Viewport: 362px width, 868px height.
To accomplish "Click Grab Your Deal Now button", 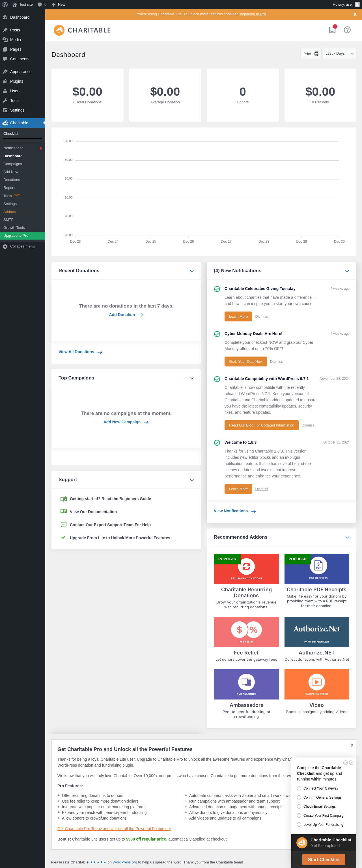I will pyautogui.click(x=245, y=362).
